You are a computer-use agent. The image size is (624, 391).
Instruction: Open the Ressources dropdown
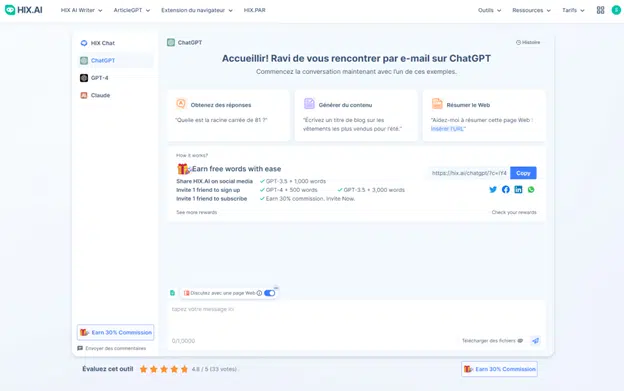[x=531, y=10]
